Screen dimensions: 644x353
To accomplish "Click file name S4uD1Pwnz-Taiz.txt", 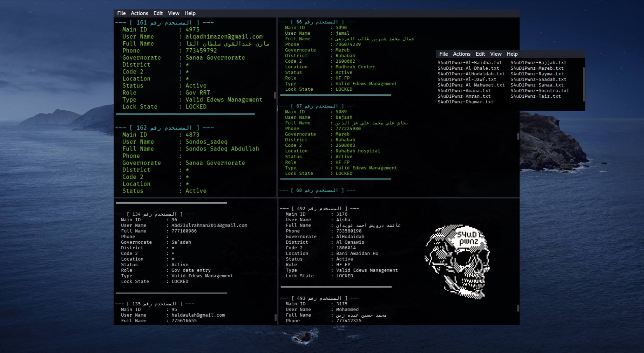I will click(x=536, y=96).
